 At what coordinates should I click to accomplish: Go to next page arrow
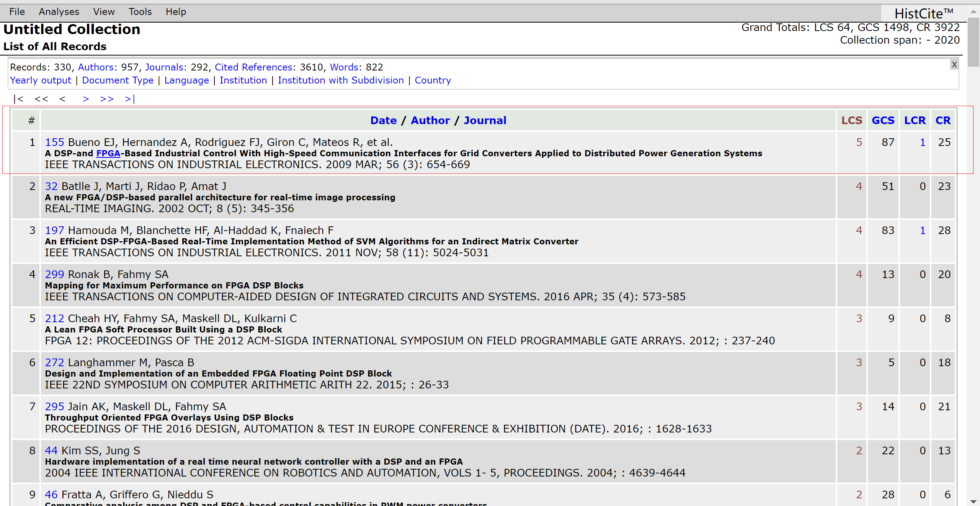click(x=86, y=99)
